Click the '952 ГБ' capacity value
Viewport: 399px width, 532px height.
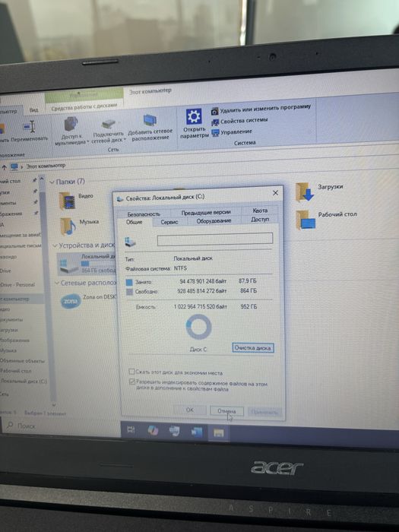pos(249,307)
